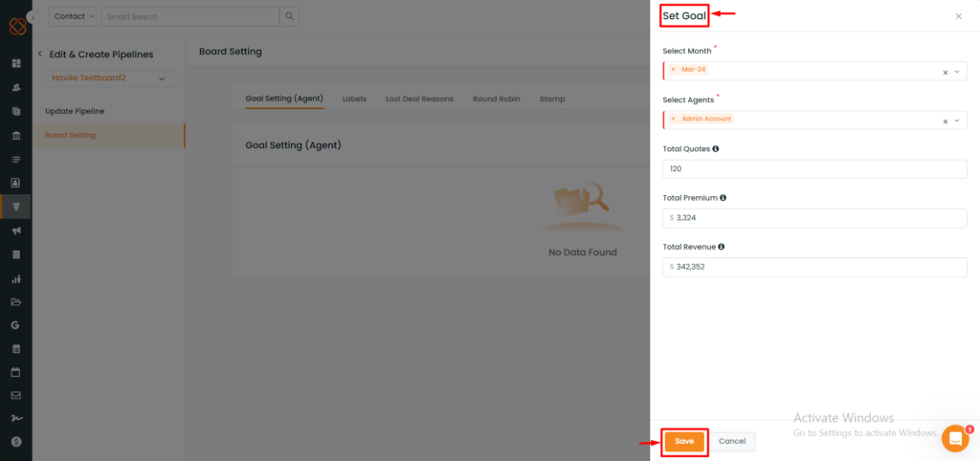This screenshot has width=980, height=461.
Task: Open the contact card icon in the sidebar
Action: 16,183
